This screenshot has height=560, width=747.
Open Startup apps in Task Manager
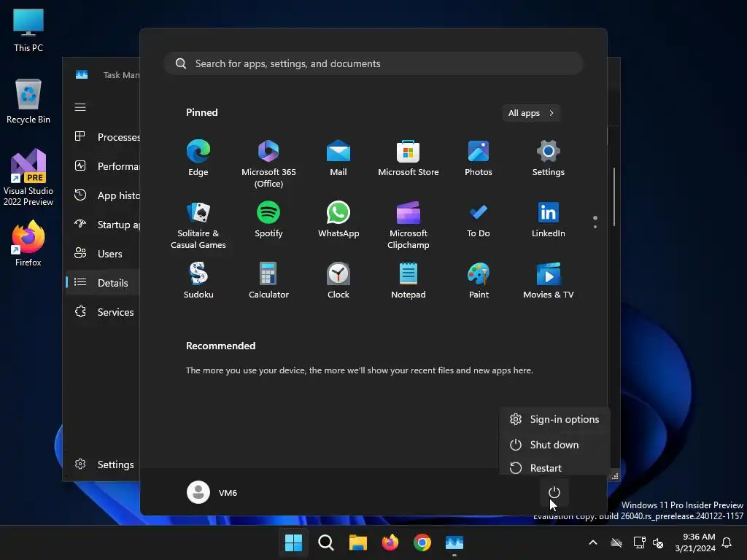103,225
